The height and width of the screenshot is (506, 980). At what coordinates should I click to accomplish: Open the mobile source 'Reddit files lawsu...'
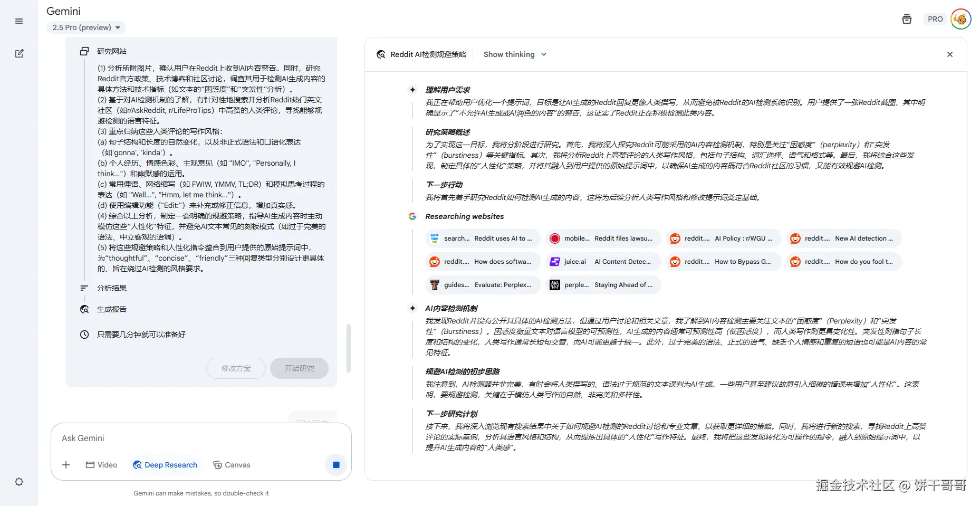pyautogui.click(x=603, y=238)
